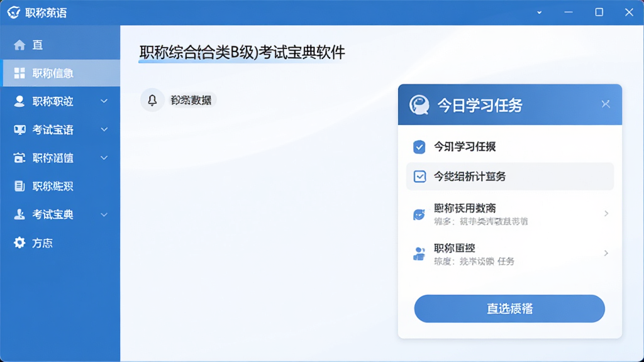Click the camera icon in the sidebar's fifth row
Image resolution: width=644 pixels, height=362 pixels.
coord(19,158)
